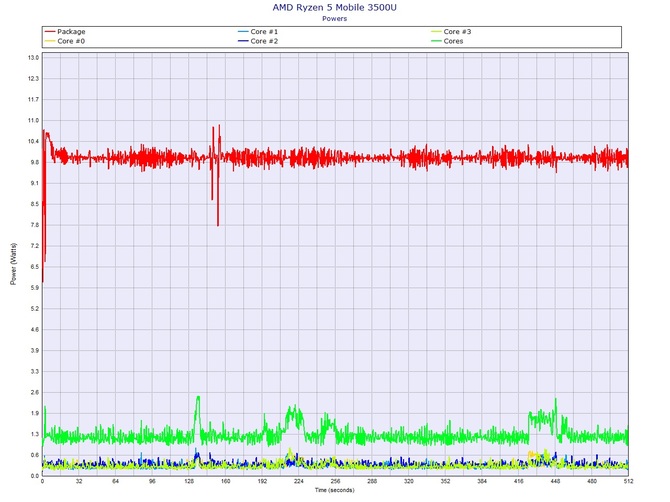Click the 9.8 y-axis value
This screenshot has width=670, height=502.
[x=35, y=162]
